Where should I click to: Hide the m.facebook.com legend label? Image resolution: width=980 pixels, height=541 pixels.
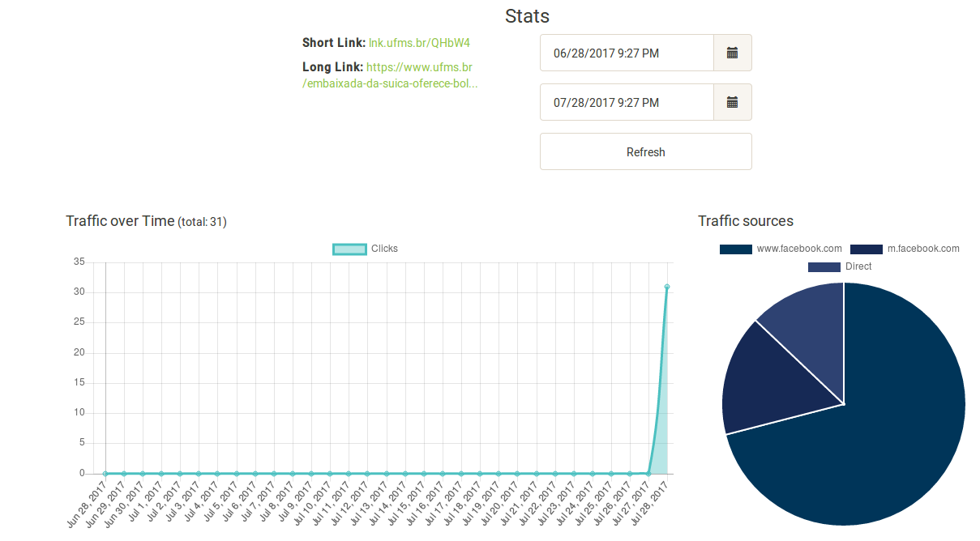pyautogui.click(x=923, y=249)
